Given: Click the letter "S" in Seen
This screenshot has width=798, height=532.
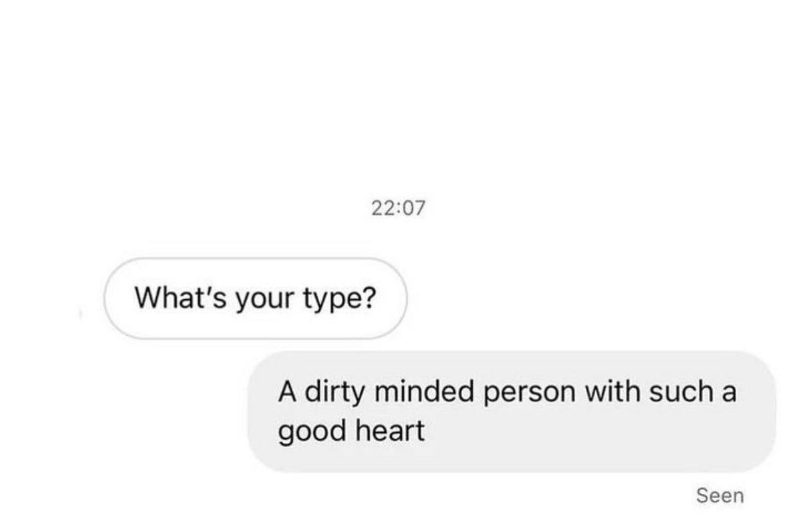Looking at the screenshot, I should click(702, 495).
